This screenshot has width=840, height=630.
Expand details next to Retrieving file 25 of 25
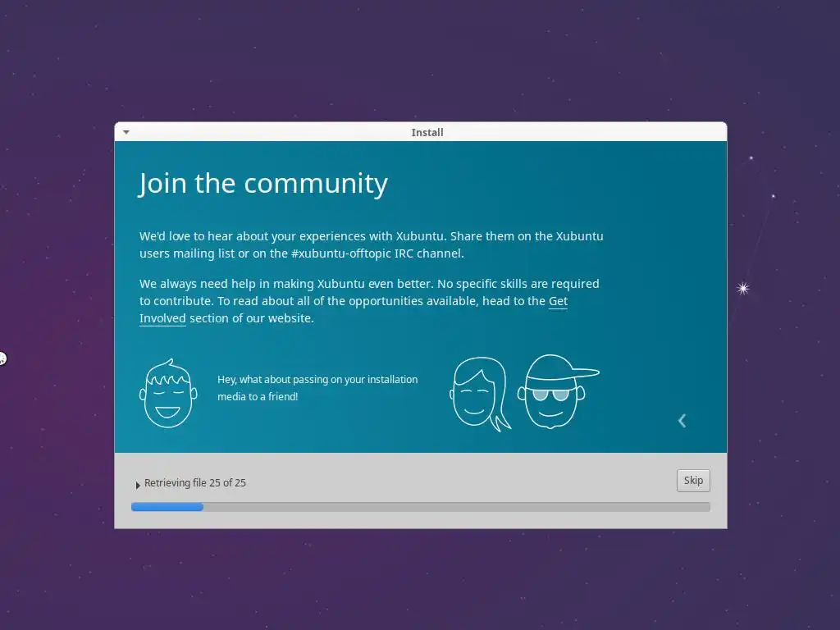(138, 484)
